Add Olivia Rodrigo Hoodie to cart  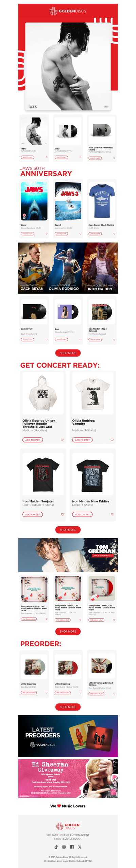(x=33, y=440)
